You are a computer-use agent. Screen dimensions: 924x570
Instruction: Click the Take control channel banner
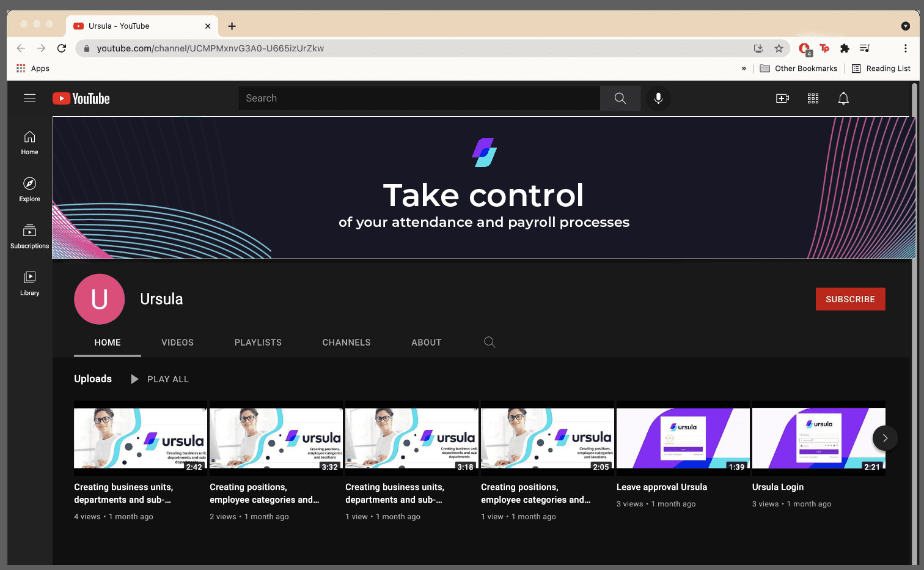pos(483,187)
